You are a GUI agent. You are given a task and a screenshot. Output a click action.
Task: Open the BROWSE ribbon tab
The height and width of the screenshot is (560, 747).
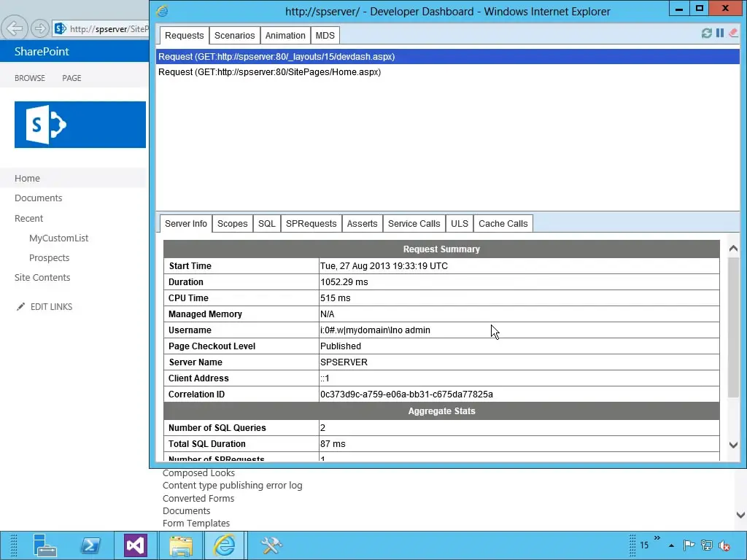point(29,78)
